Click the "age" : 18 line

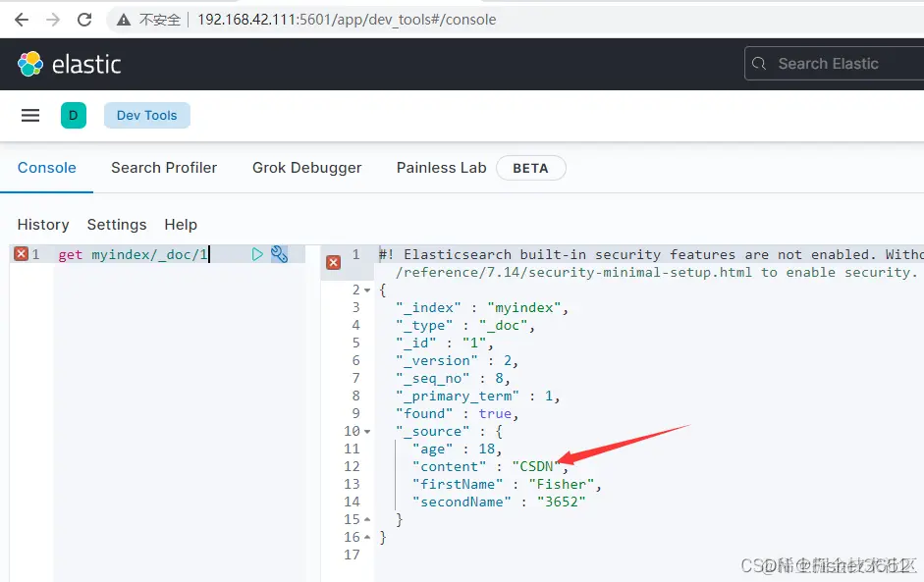pyautogui.click(x=457, y=449)
